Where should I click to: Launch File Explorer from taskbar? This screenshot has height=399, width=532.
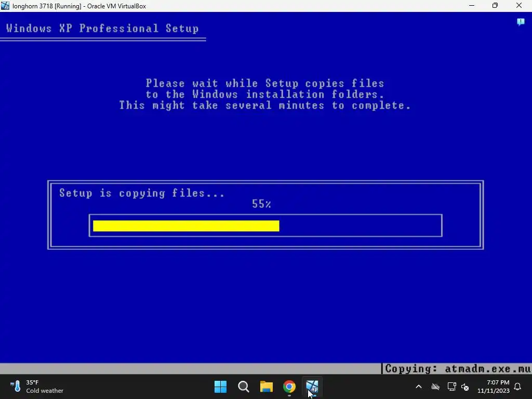[267, 387]
